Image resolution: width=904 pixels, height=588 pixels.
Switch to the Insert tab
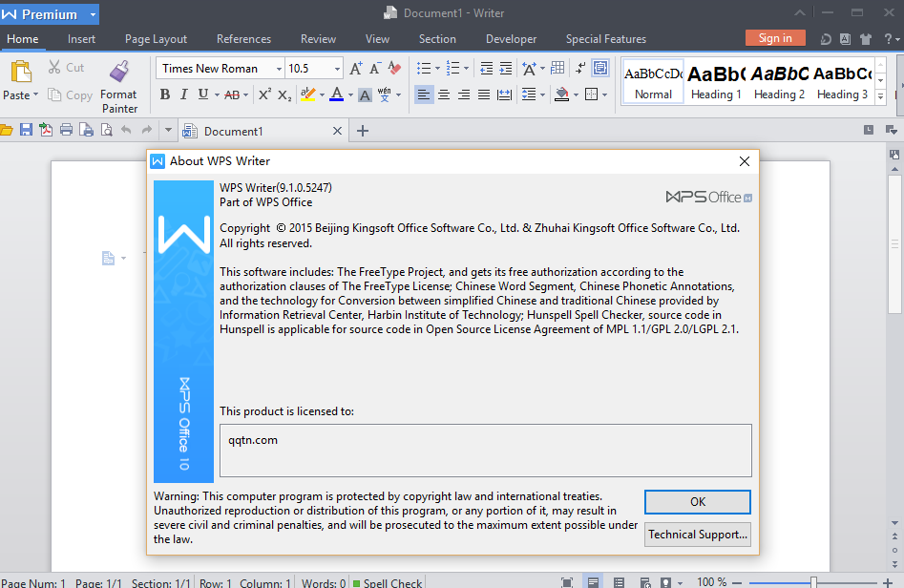pos(81,39)
